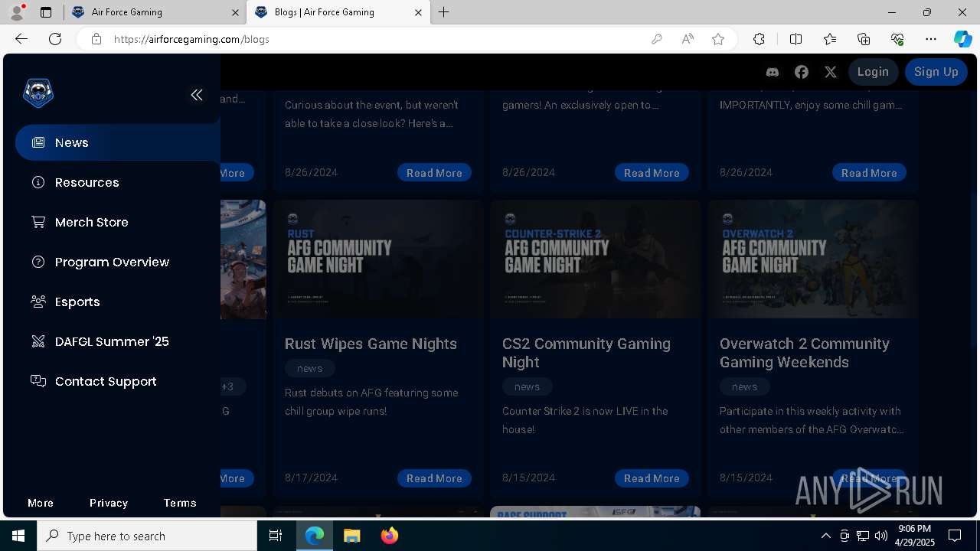This screenshot has width=980, height=551.
Task: Open a new browser tab
Action: point(444,12)
